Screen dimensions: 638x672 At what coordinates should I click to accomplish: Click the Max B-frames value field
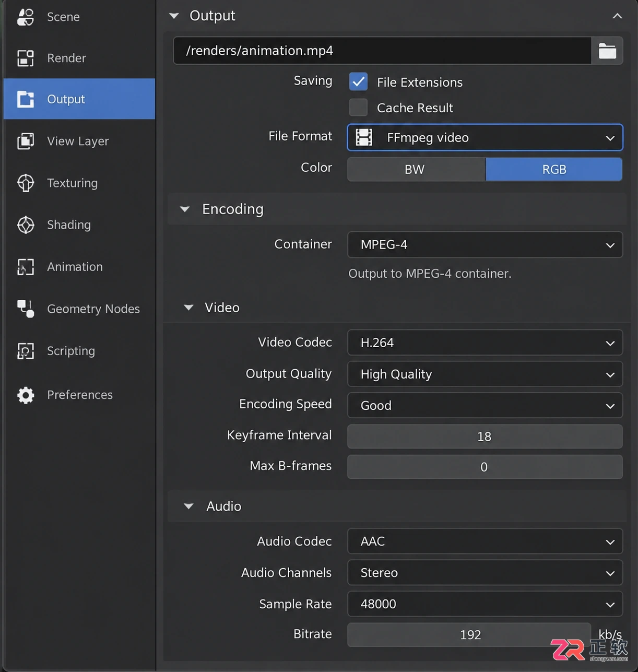(x=485, y=467)
